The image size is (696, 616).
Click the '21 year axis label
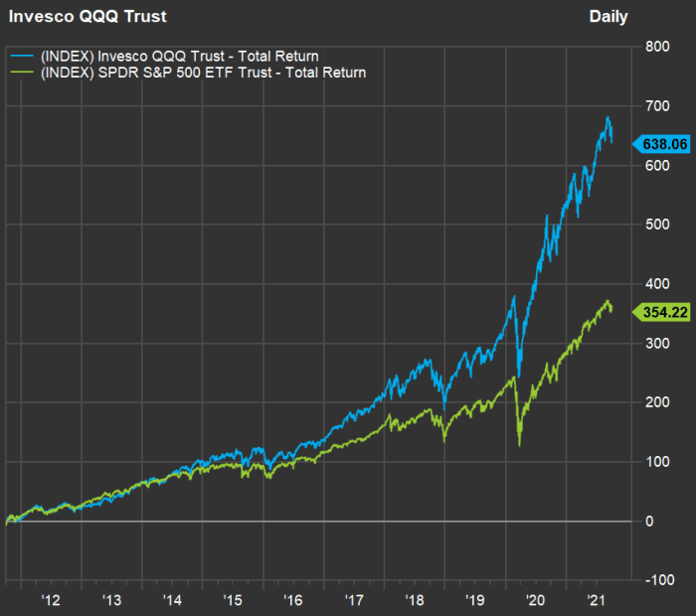(x=596, y=600)
